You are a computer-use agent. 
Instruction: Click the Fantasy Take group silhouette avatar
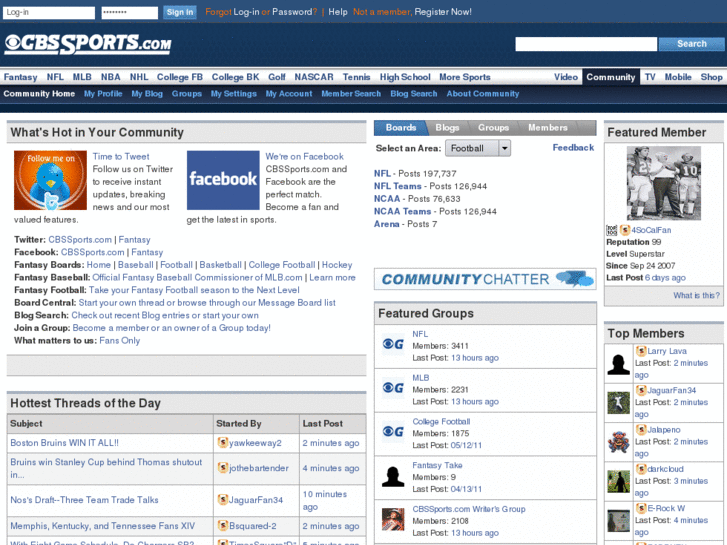point(393,476)
